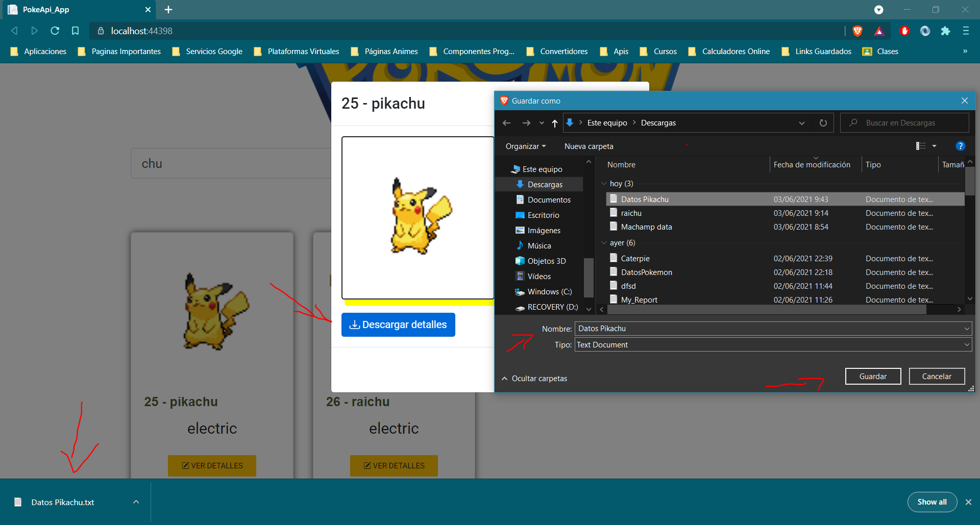The image size is (980, 525).
Task: Click the Guardar button
Action: (873, 376)
